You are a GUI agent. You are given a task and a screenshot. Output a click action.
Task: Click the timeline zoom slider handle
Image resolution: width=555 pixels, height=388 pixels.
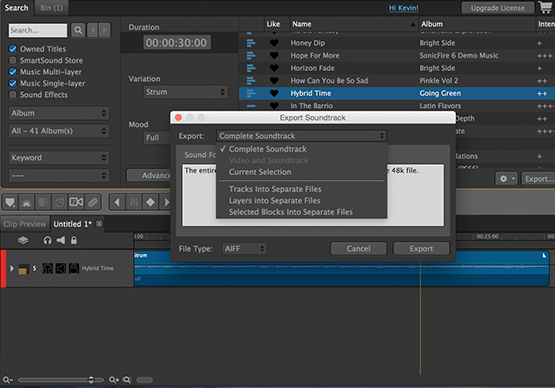[x=91, y=380]
